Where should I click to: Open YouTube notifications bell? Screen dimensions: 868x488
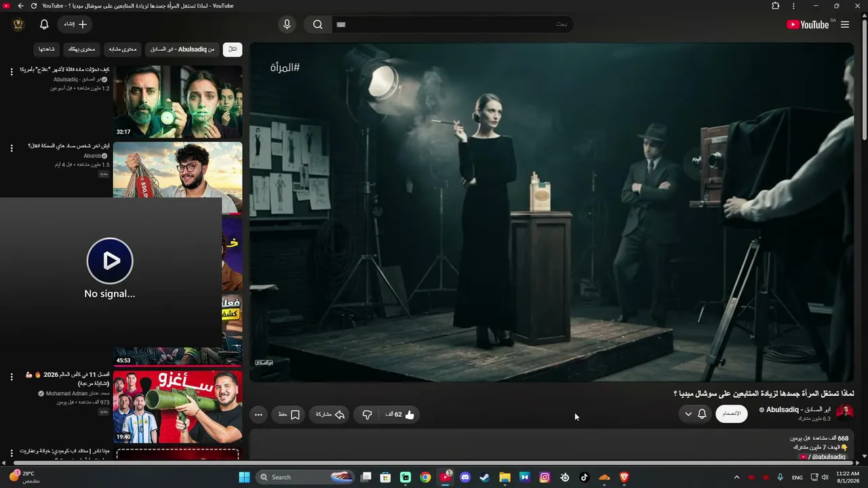point(44,24)
